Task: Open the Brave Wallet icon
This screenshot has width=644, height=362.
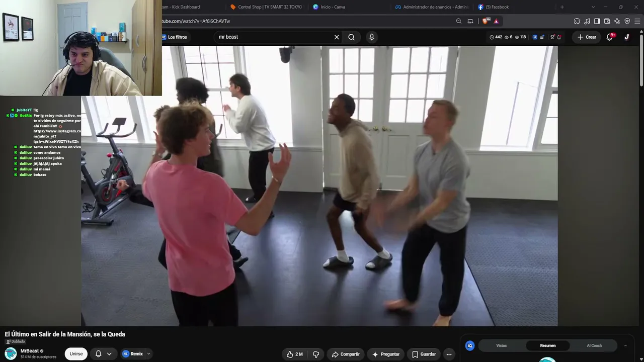Action: 607,21
